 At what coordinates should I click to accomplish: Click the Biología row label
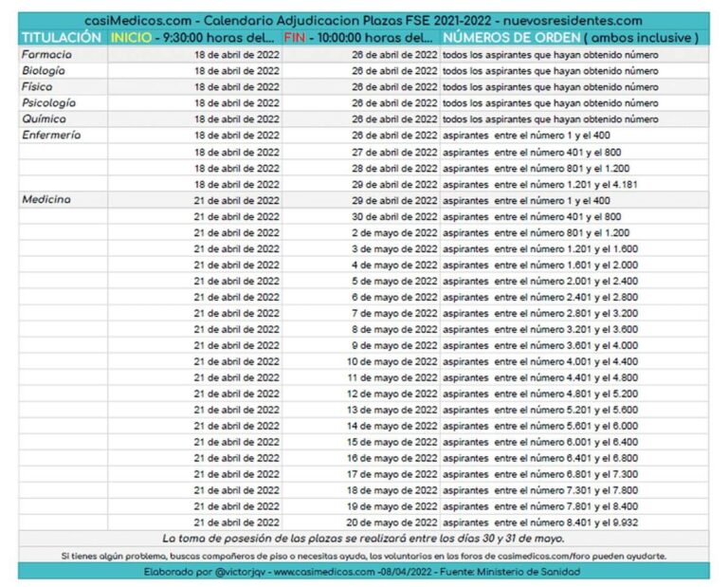click(44, 70)
